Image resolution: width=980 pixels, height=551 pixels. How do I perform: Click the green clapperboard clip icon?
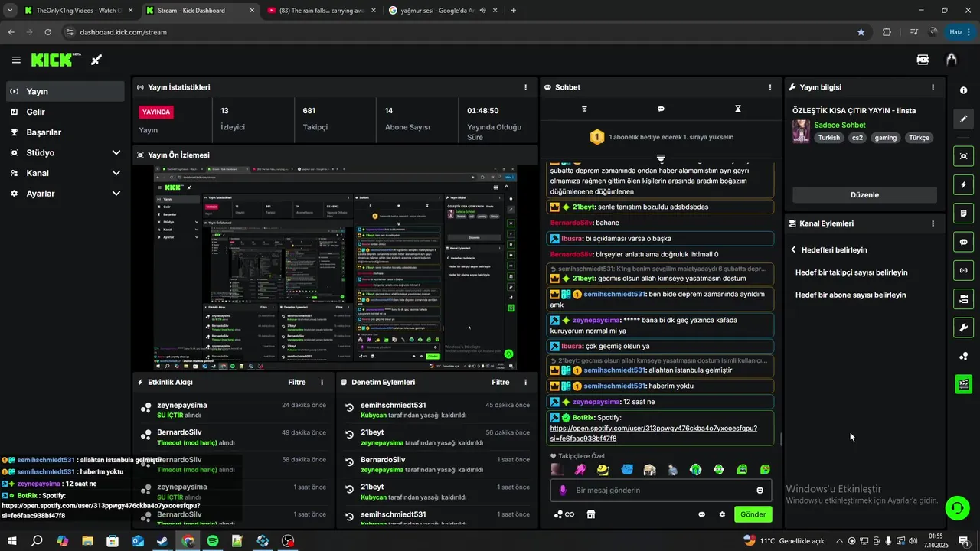pos(963,384)
